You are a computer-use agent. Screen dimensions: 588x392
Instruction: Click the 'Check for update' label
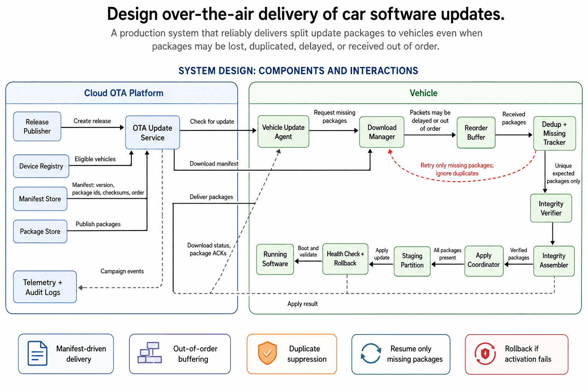[212, 121]
